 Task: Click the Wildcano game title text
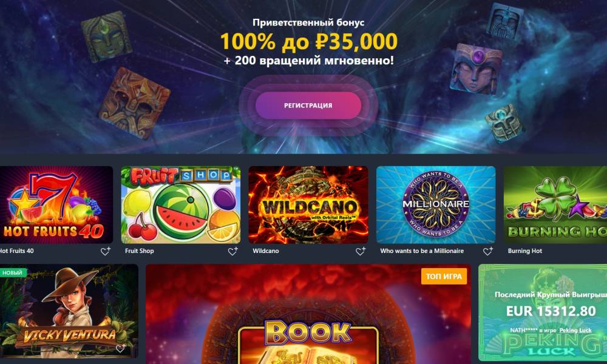[x=266, y=251]
